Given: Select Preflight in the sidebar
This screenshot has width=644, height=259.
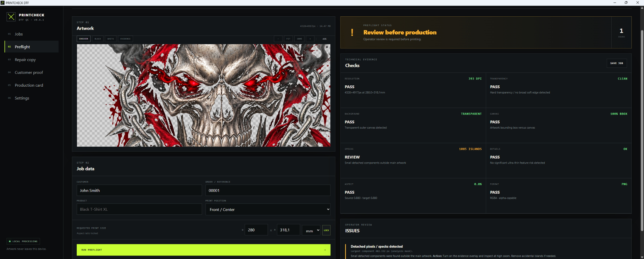Looking at the screenshot, I should point(31,47).
